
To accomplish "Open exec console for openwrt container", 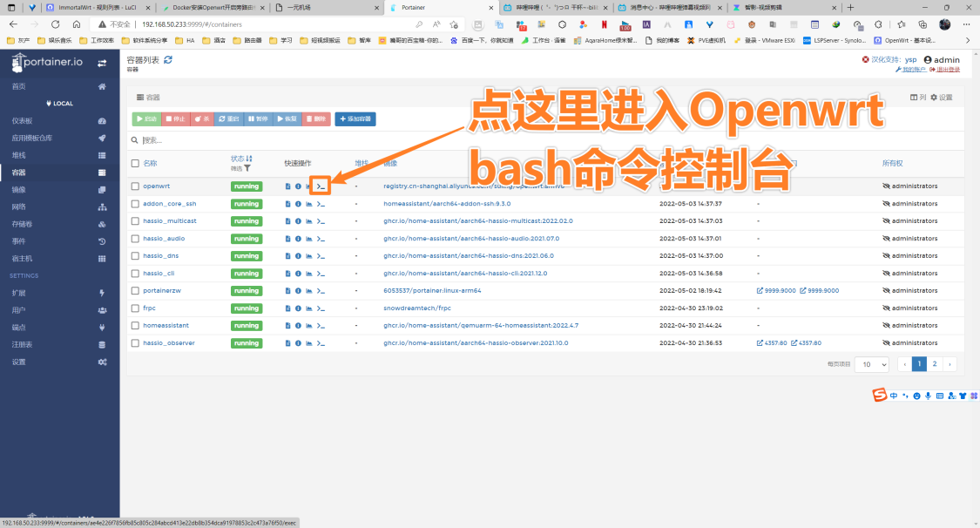I will click(x=321, y=186).
